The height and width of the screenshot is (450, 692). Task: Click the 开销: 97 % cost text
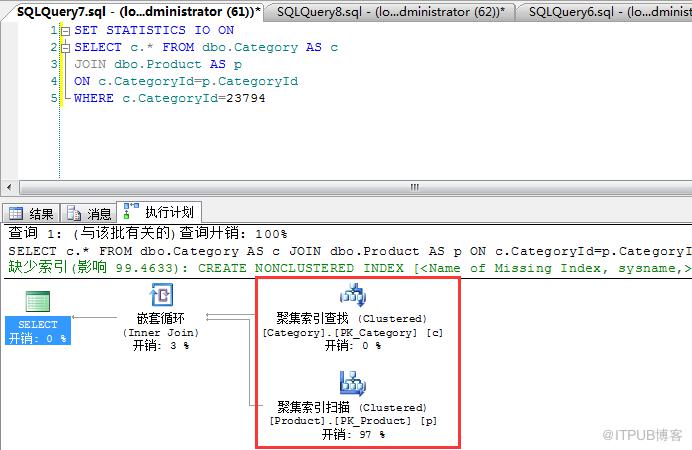[x=353, y=435]
